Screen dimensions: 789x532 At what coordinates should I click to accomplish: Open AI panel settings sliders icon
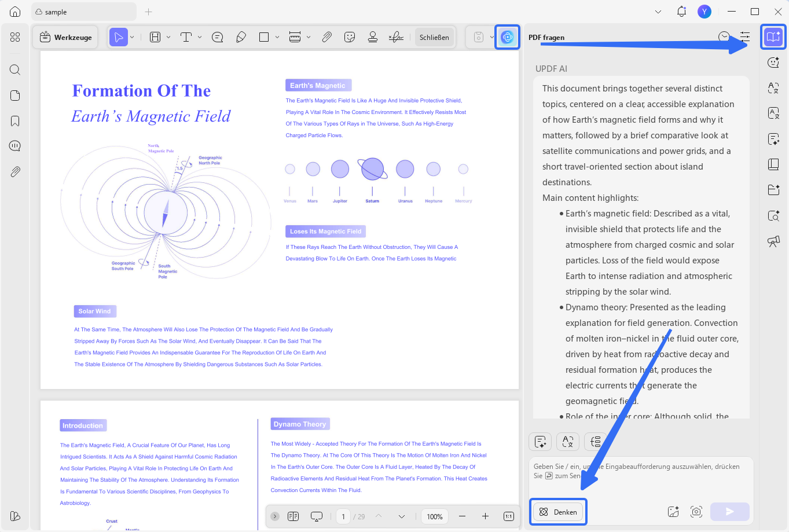745,37
